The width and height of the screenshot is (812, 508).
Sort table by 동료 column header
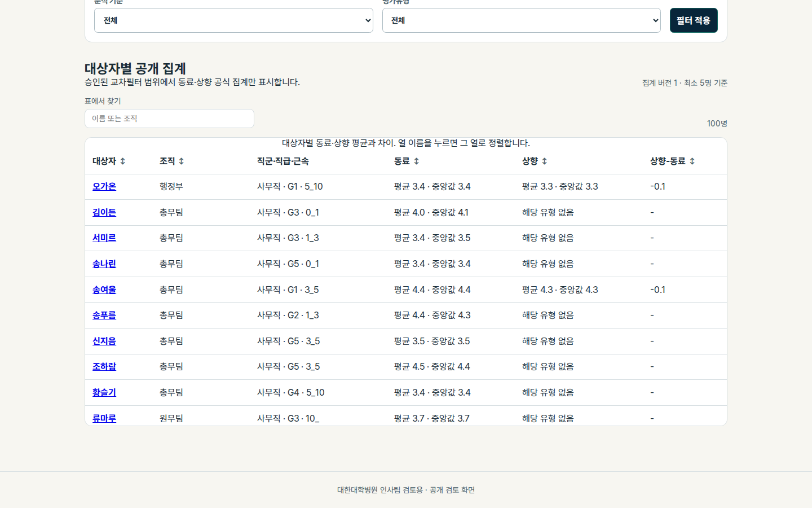coord(407,161)
